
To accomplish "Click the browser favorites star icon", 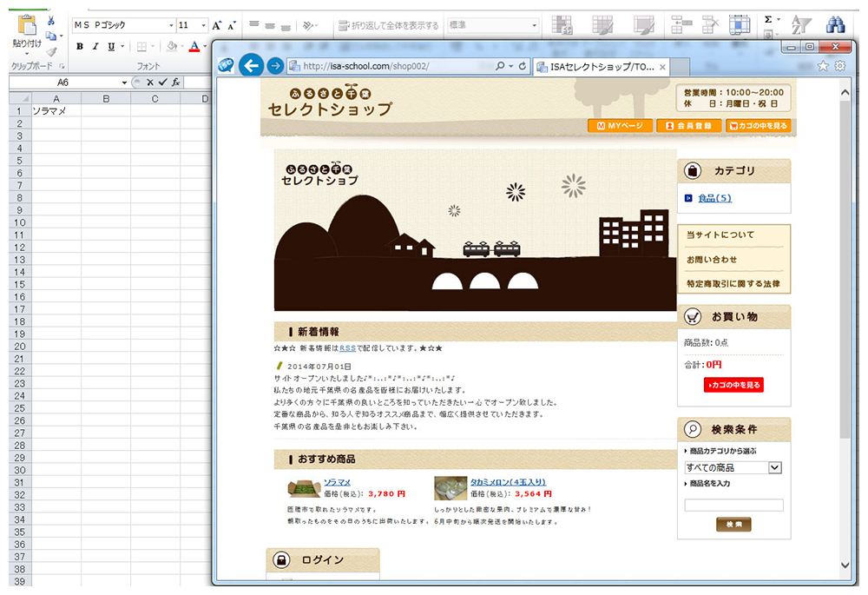I will coord(823,66).
